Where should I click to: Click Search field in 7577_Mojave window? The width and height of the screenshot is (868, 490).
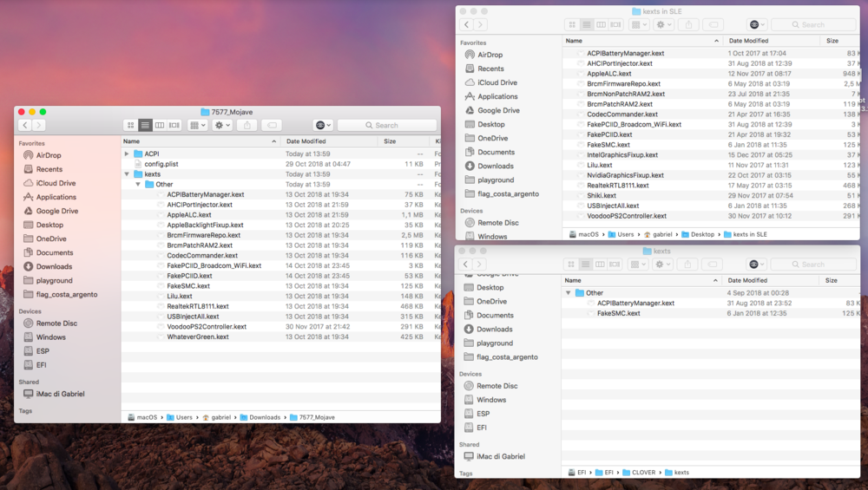click(x=387, y=126)
